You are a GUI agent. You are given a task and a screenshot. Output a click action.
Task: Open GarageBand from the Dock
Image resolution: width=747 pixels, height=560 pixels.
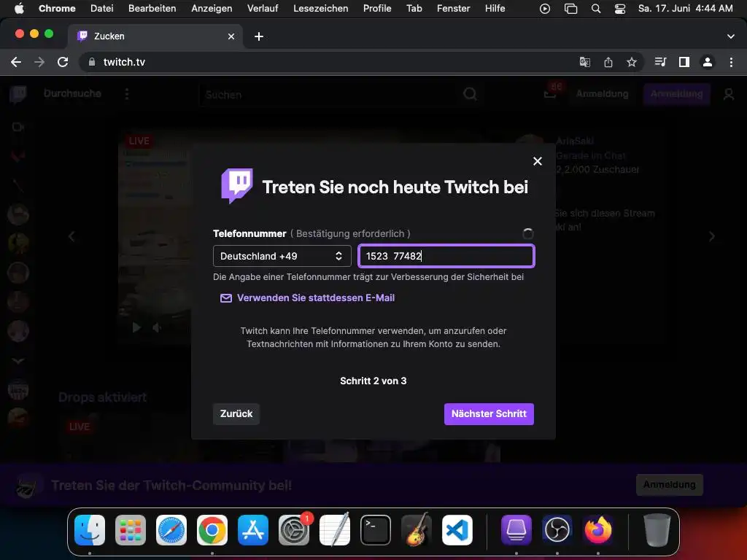point(417,530)
